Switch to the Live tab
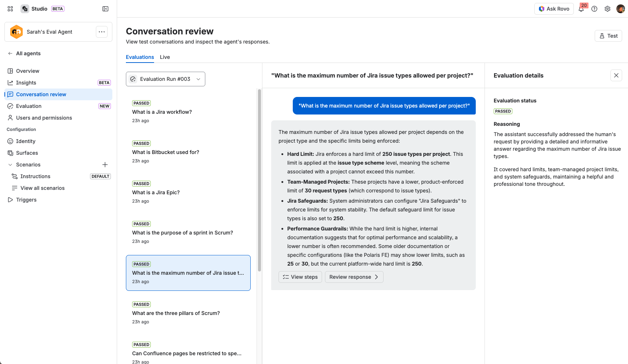The height and width of the screenshot is (364, 628). 165,57
